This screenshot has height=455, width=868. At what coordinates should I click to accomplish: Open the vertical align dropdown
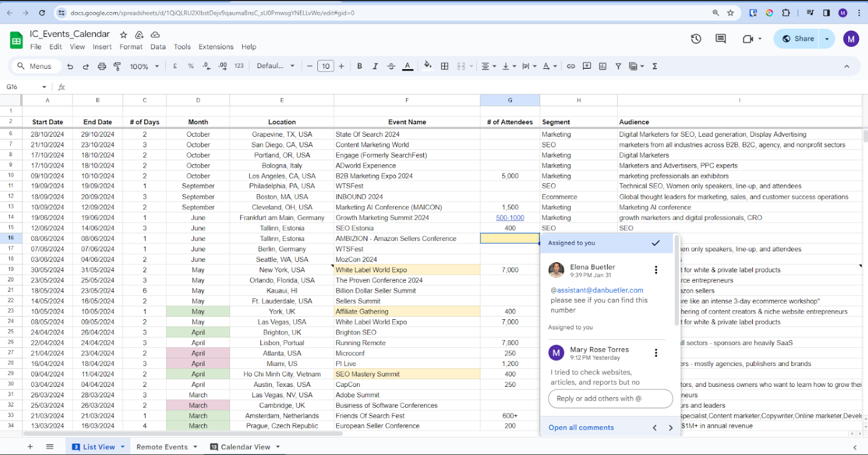[x=509, y=66]
